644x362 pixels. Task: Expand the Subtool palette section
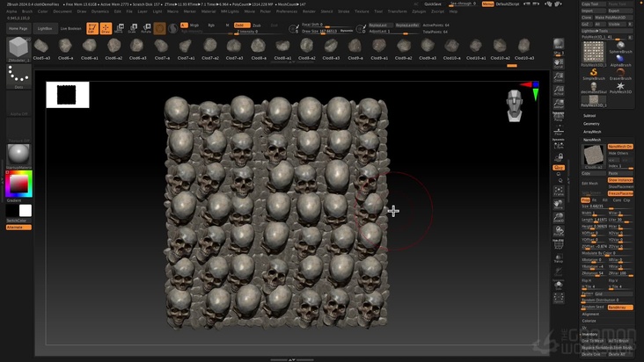point(589,116)
